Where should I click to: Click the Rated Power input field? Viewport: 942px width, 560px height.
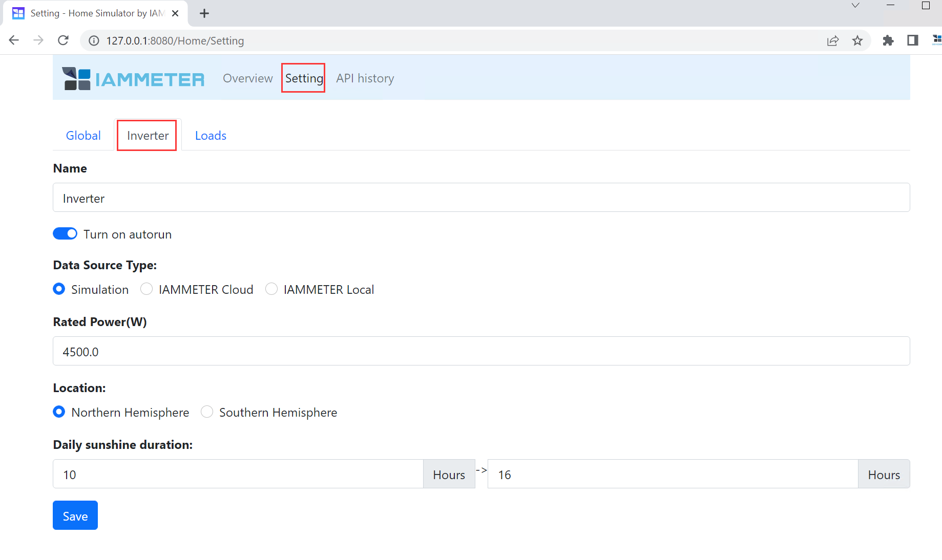481,351
